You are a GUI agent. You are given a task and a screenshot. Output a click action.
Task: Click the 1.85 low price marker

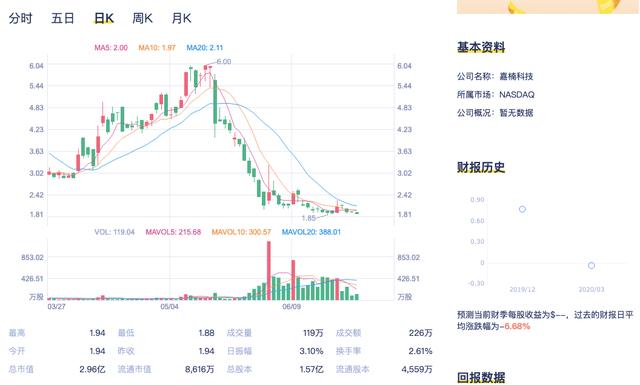pos(309,218)
